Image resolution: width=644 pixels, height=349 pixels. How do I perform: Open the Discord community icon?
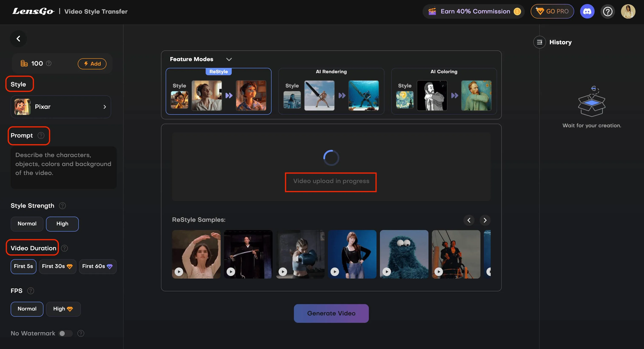587,11
